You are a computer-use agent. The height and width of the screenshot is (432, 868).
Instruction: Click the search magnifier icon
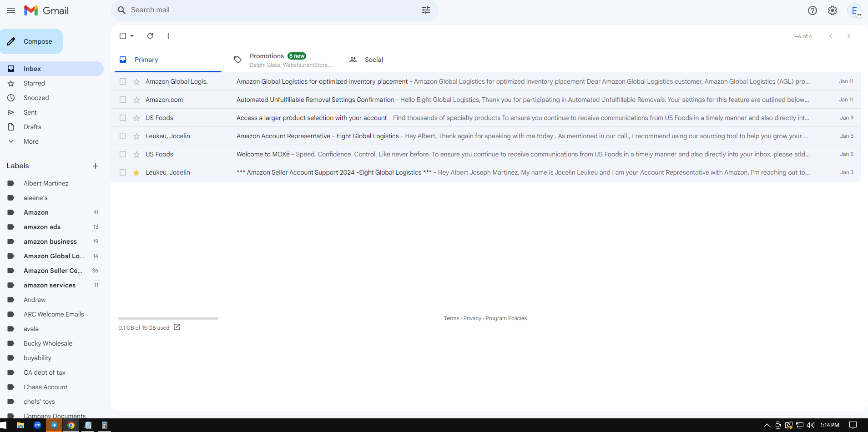(121, 10)
